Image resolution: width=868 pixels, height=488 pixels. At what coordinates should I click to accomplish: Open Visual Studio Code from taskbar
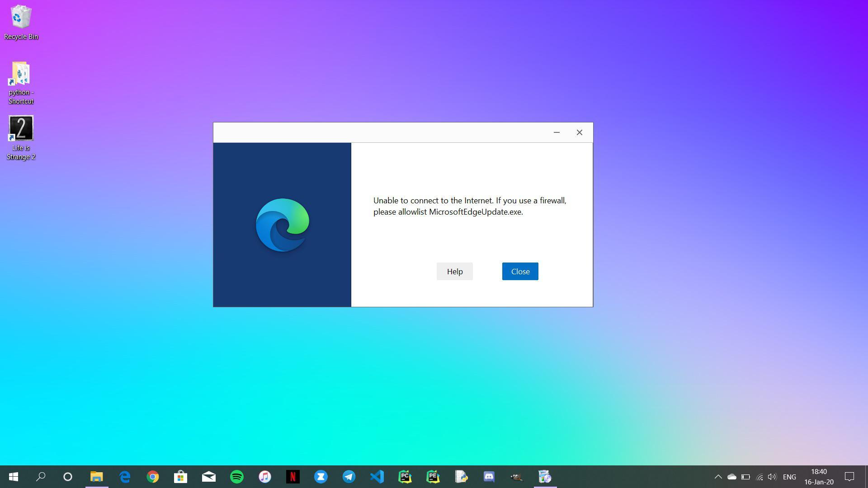click(377, 477)
